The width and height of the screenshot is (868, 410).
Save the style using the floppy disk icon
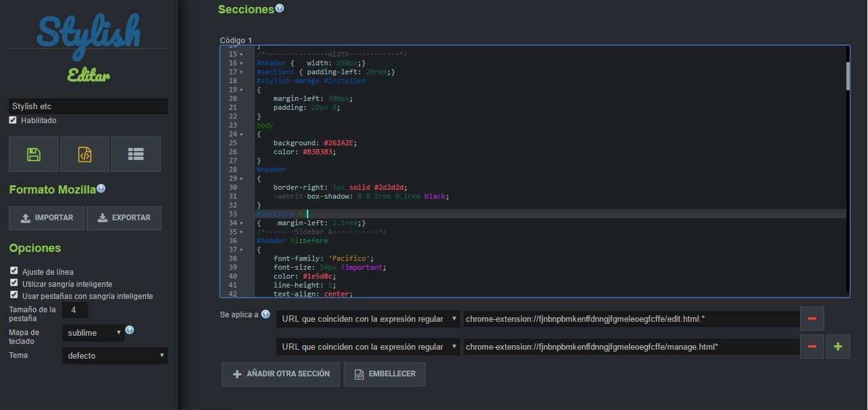tap(33, 154)
